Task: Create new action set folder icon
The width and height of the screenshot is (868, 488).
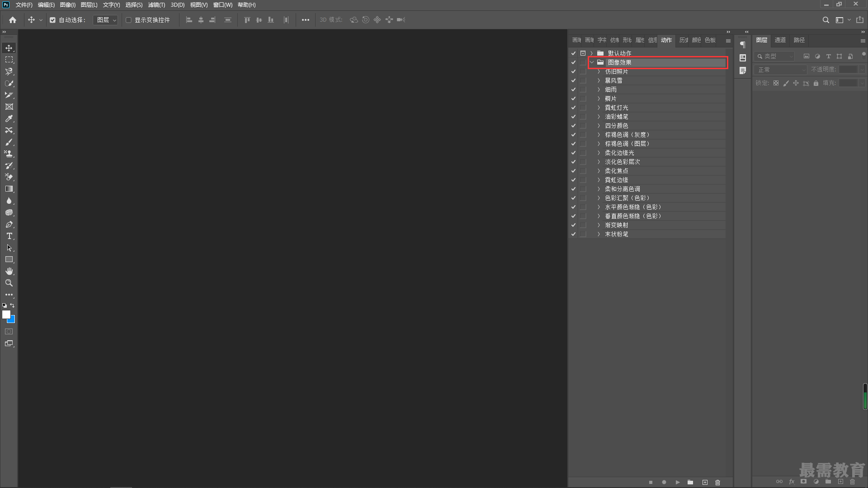Action: [x=690, y=482]
